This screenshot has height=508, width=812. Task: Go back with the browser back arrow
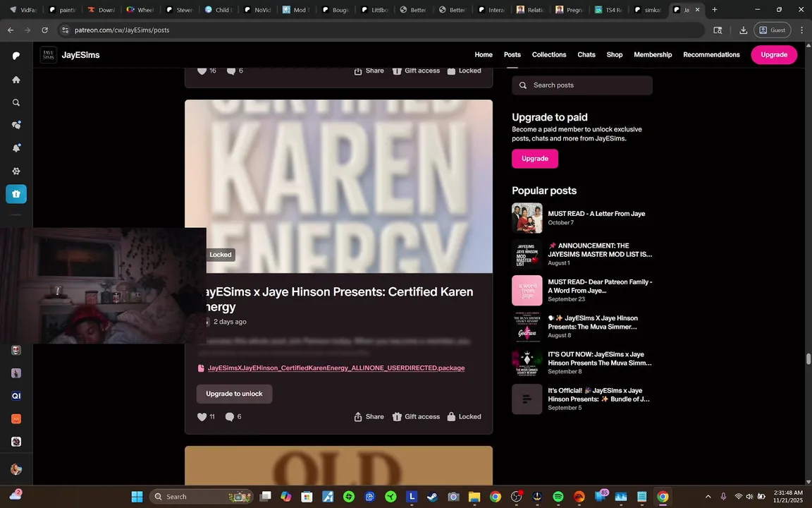(11, 30)
